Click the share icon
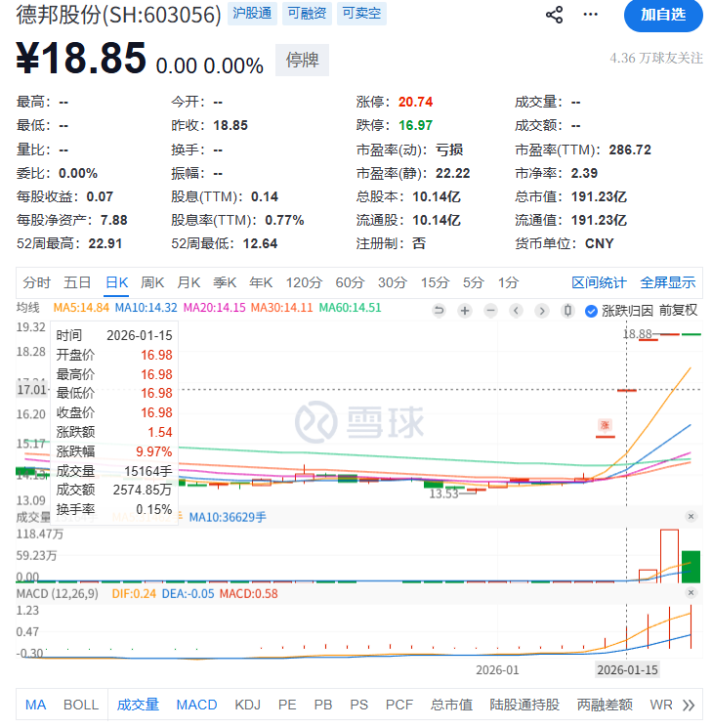The height and width of the screenshot is (728, 712). (x=554, y=15)
